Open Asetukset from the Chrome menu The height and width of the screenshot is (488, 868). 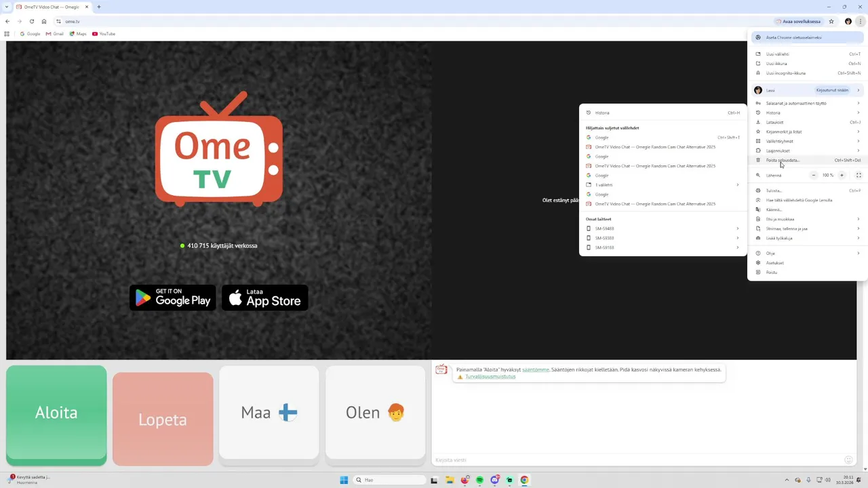tap(807, 262)
